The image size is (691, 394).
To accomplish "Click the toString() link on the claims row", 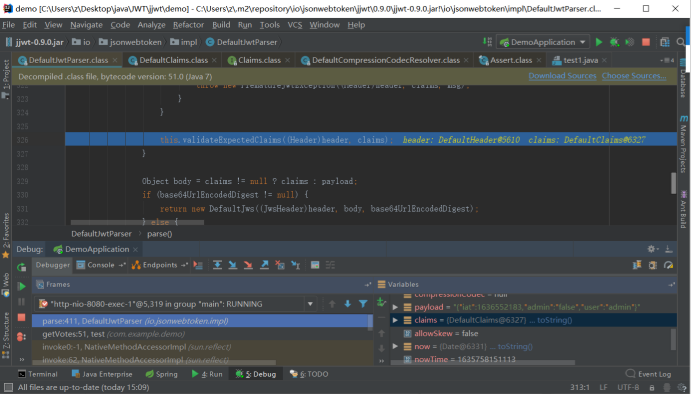I will (x=555, y=320).
